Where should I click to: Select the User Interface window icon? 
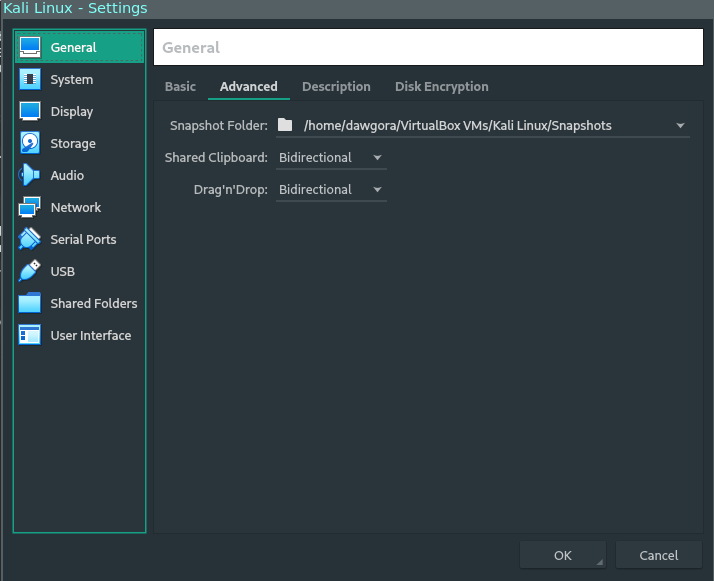(x=30, y=335)
